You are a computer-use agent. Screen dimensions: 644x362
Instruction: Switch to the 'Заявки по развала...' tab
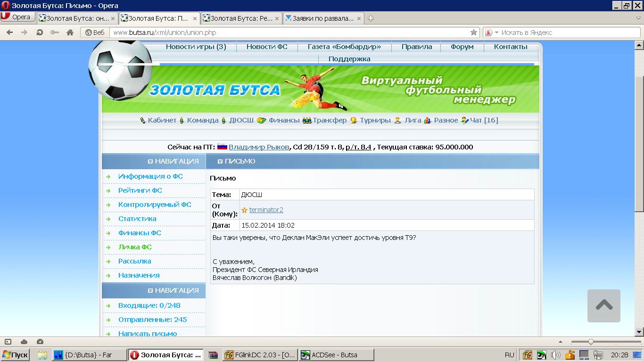coord(323,18)
